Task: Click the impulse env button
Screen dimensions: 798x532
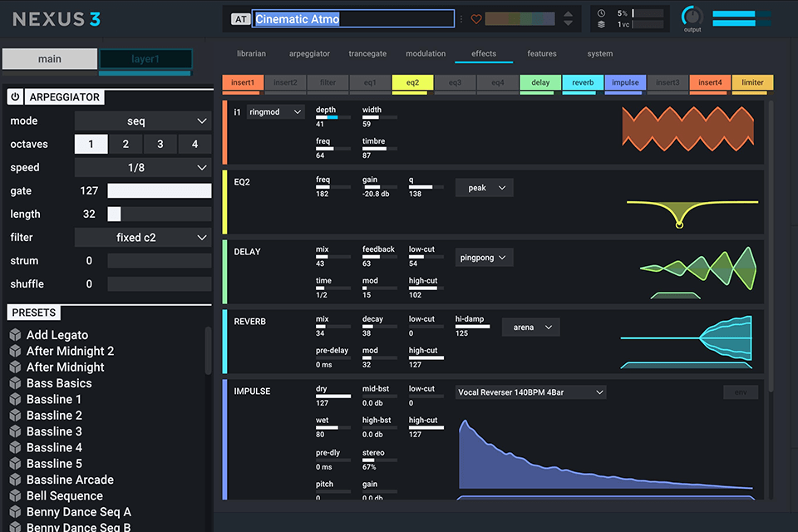Action: tap(741, 392)
